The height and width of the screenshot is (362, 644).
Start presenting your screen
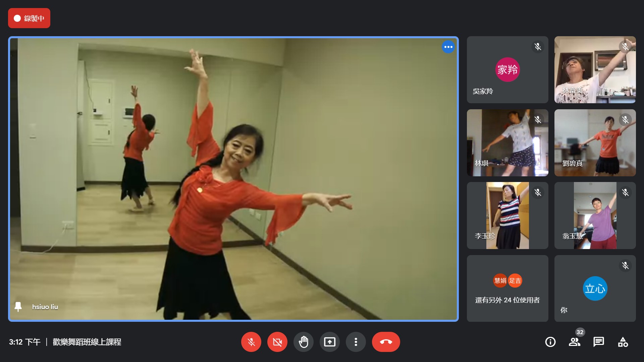coord(329,342)
